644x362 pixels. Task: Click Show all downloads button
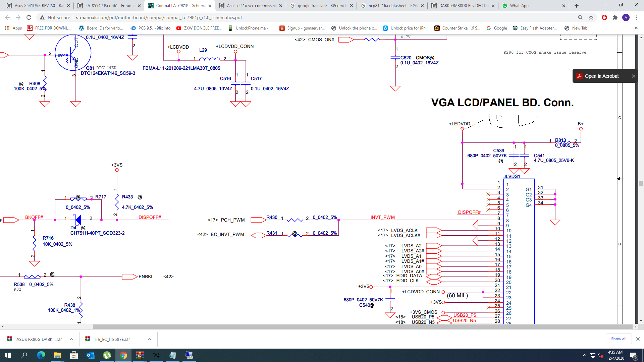pyautogui.click(x=618, y=339)
